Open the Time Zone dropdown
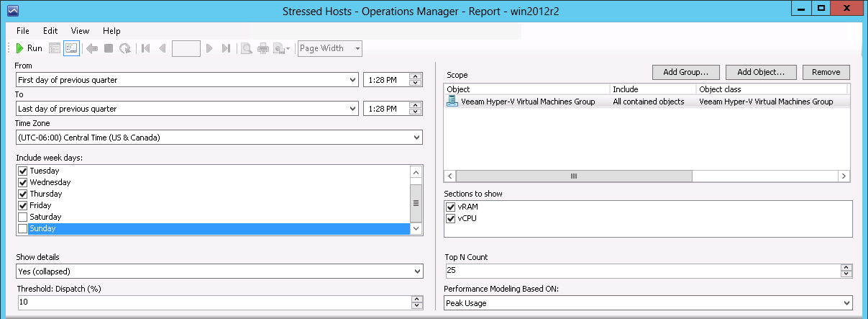The image size is (868, 319). [417, 138]
